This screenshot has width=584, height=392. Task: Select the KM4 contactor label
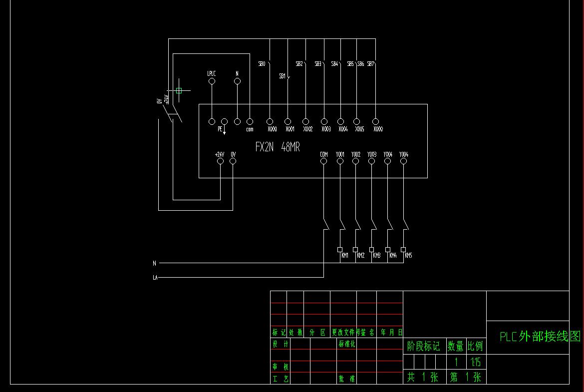click(x=393, y=255)
